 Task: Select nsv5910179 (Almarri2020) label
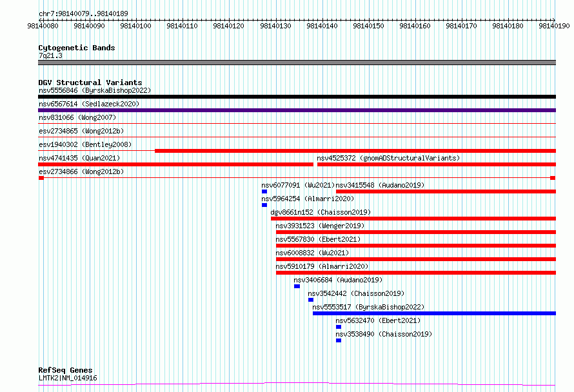point(322,266)
